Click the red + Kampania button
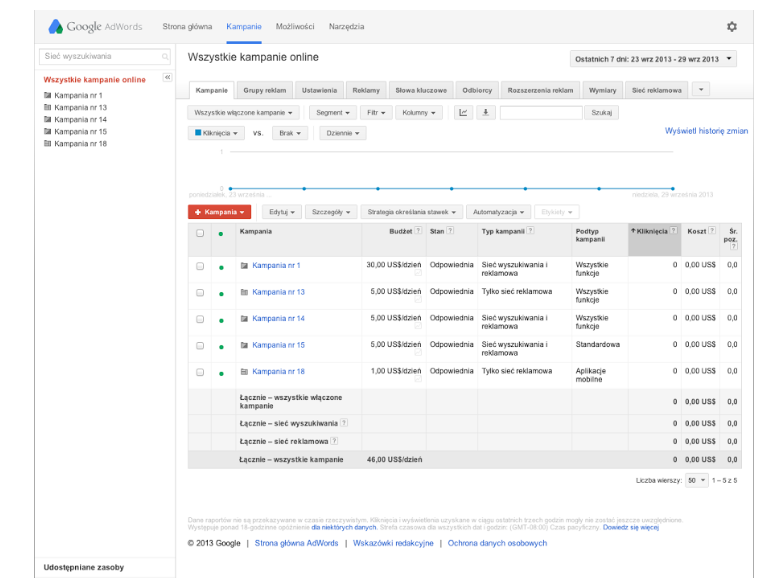This screenshot has height=578, width=778. click(x=218, y=212)
